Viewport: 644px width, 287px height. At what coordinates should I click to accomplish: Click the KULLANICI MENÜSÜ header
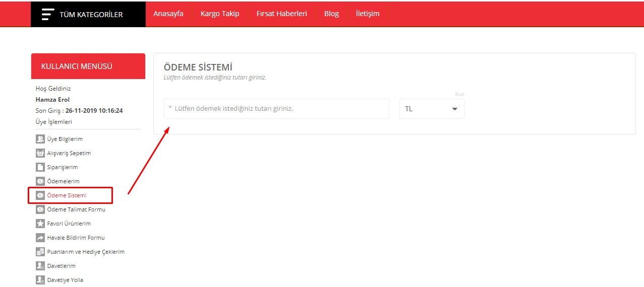(x=88, y=66)
